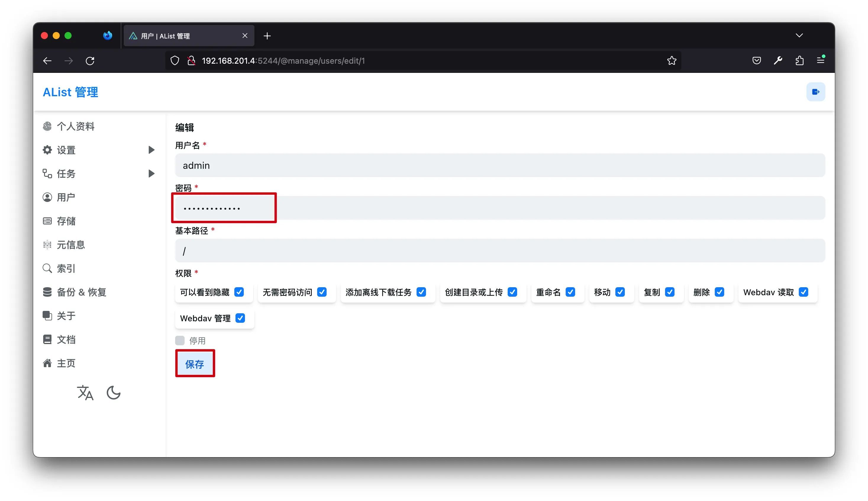
Task: Expand the 设置 submenu arrow
Action: pyautogui.click(x=151, y=150)
